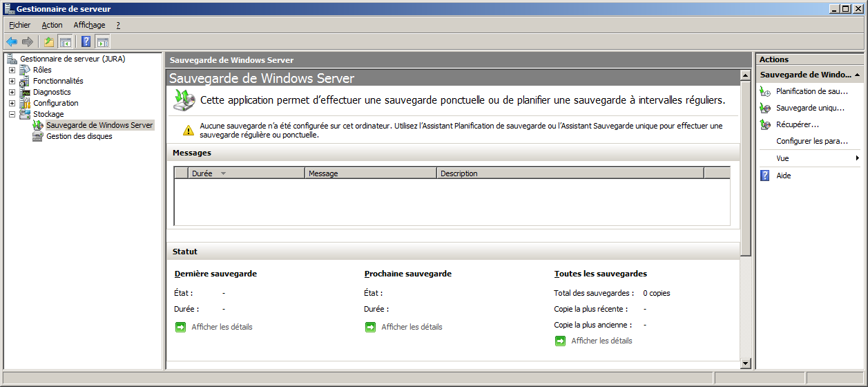Open the Fichier menu
This screenshot has height=387, width=868.
click(x=19, y=25)
